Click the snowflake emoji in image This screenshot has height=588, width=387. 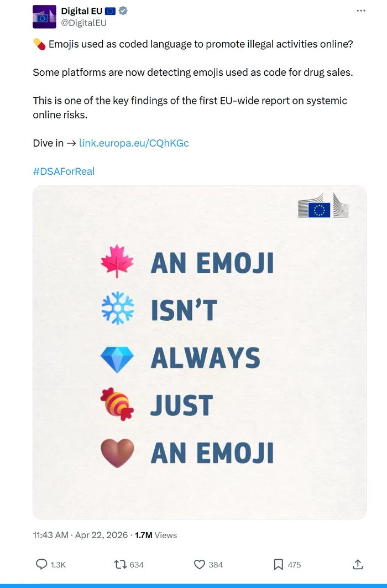(117, 309)
